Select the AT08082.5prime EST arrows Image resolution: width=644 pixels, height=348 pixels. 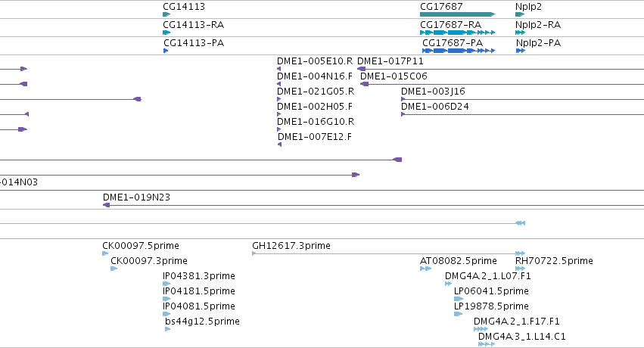(x=425, y=269)
